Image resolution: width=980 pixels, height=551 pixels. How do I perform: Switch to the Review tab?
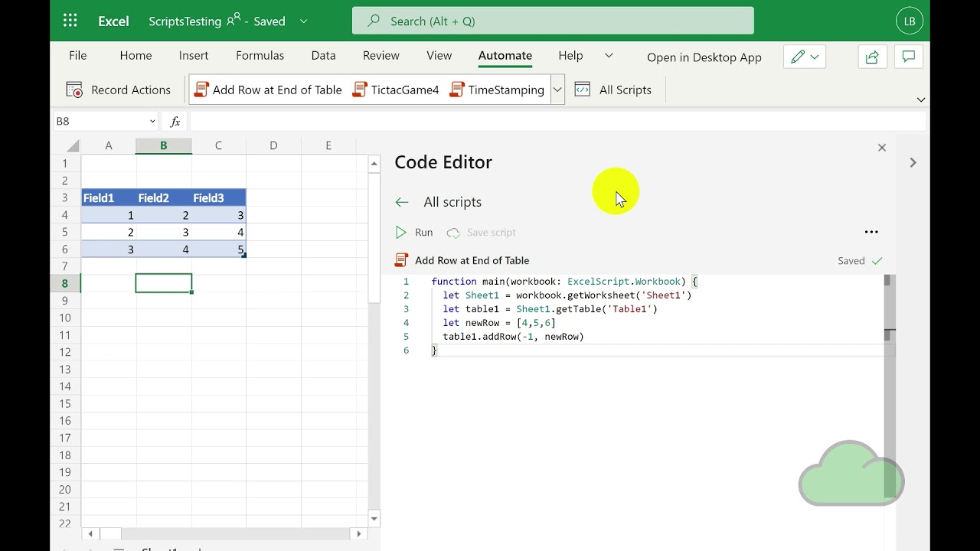(381, 56)
